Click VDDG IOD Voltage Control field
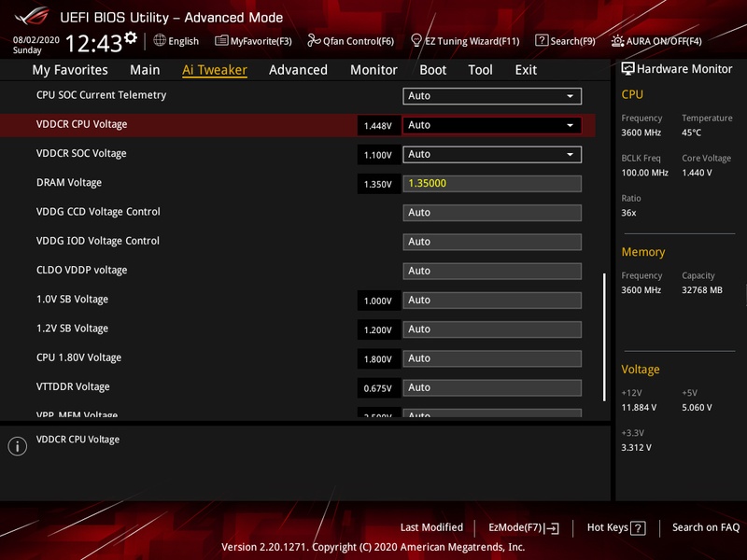This screenshot has width=747, height=560. coord(492,242)
